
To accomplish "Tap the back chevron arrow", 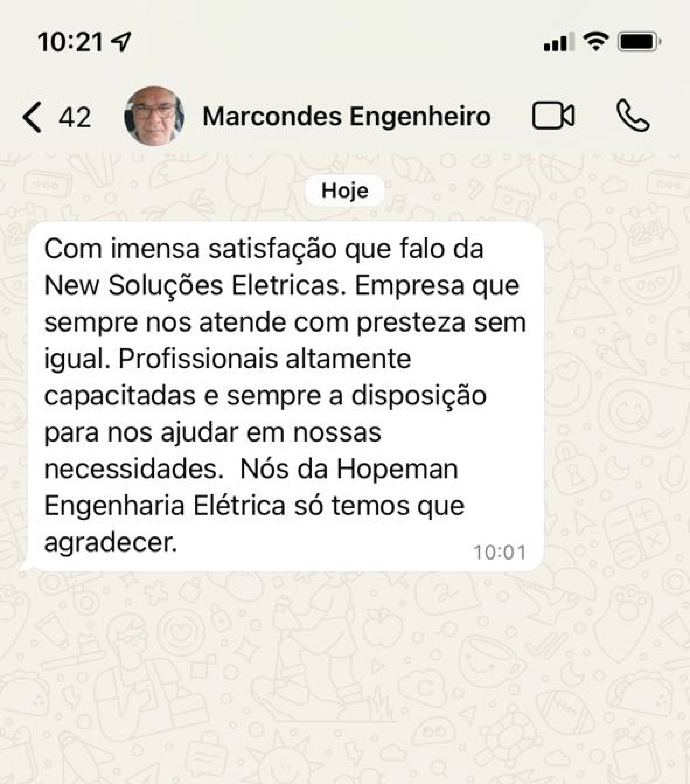I will [32, 117].
